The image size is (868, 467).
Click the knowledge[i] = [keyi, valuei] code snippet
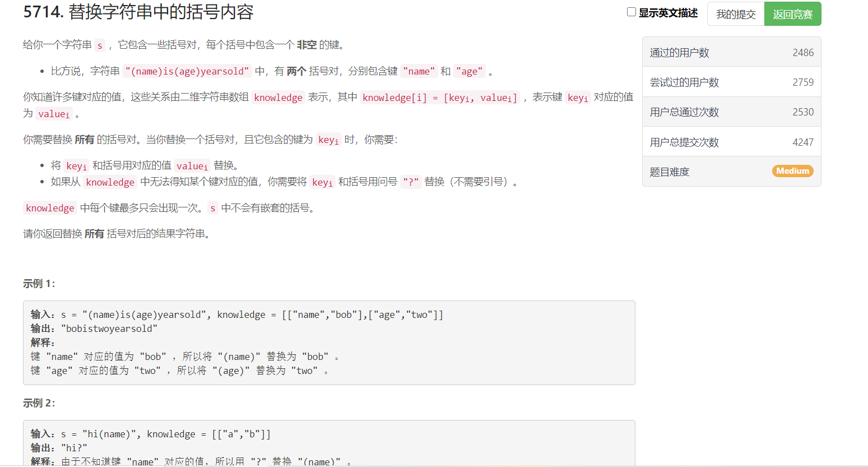[x=440, y=98]
